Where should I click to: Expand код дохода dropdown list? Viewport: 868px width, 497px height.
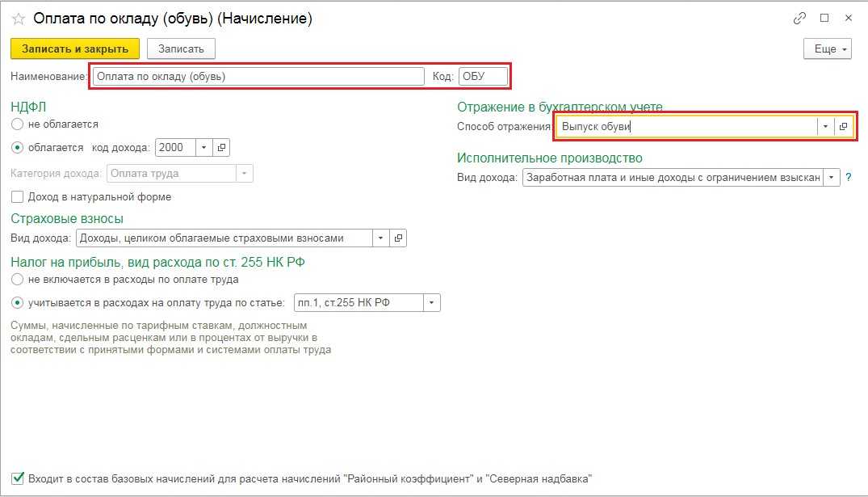tap(203, 147)
